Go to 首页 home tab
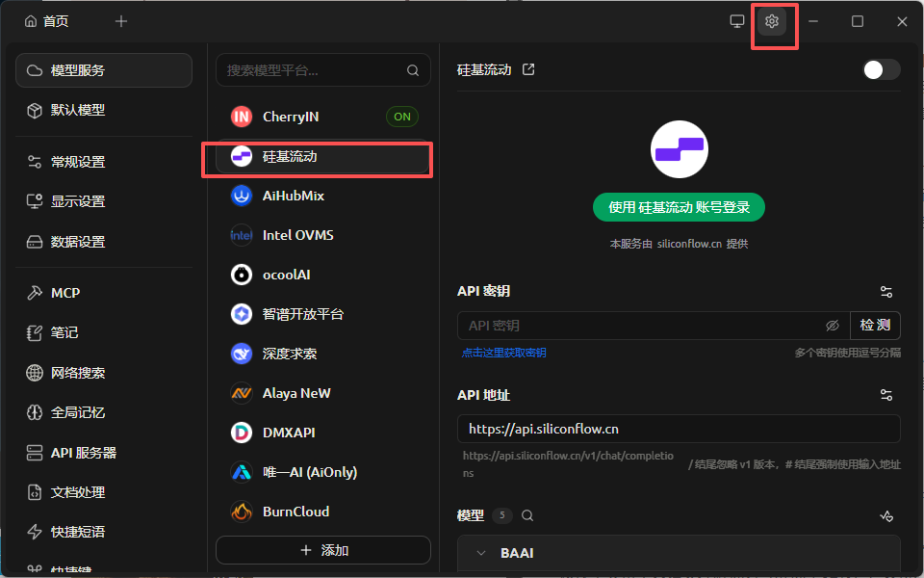 pos(46,22)
